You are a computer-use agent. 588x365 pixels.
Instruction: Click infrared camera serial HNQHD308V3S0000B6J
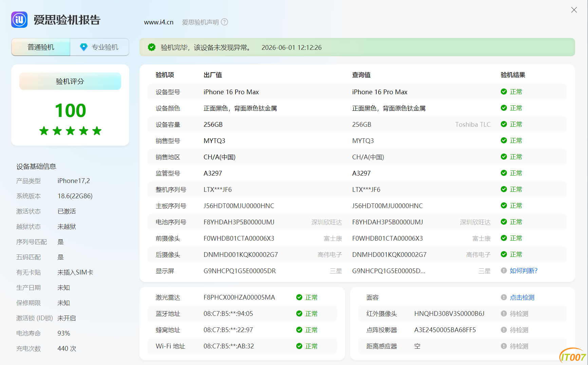(x=449, y=313)
